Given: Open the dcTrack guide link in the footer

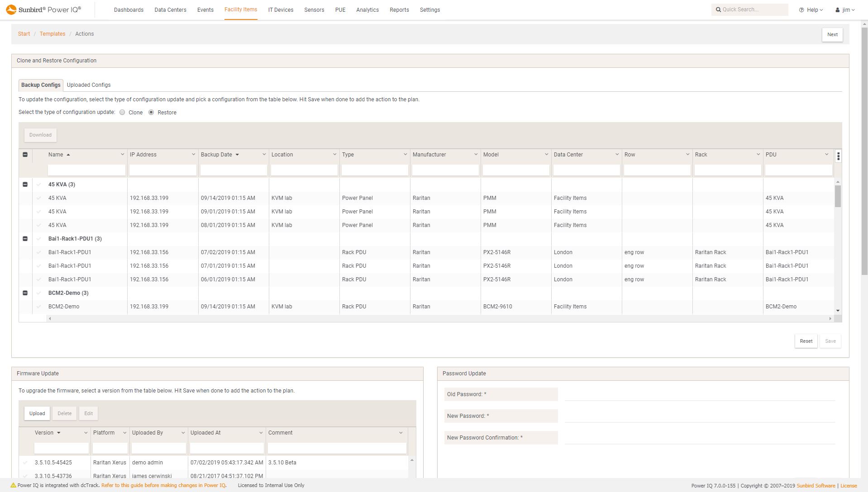Looking at the screenshot, I should 163,485.
